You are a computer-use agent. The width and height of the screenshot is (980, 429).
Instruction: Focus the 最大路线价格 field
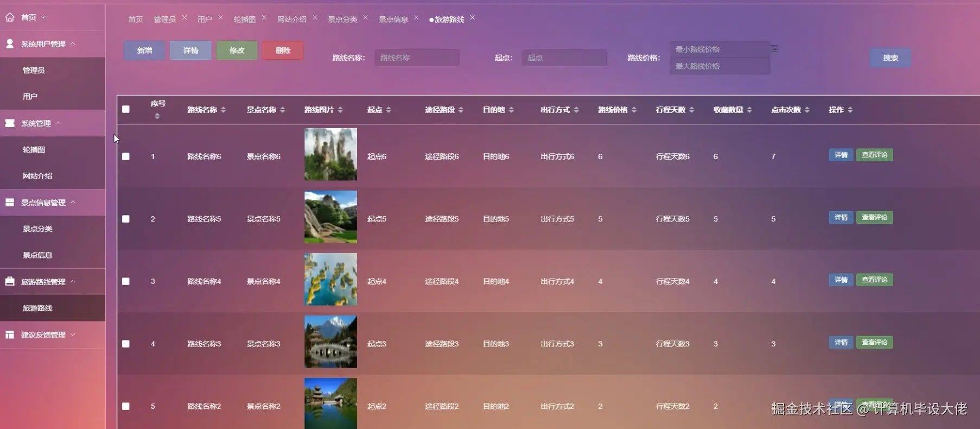pos(720,66)
